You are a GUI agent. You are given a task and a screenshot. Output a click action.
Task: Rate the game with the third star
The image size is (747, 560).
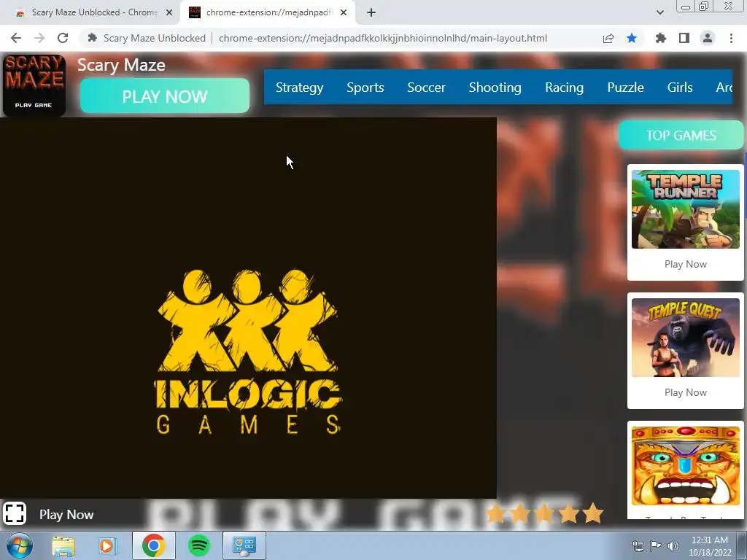(x=544, y=514)
